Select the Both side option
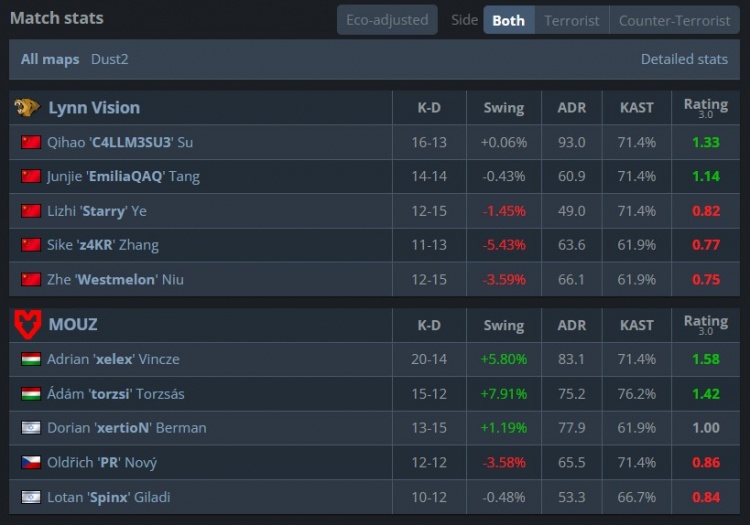Screen dimensions: 750x525 pos(508,20)
